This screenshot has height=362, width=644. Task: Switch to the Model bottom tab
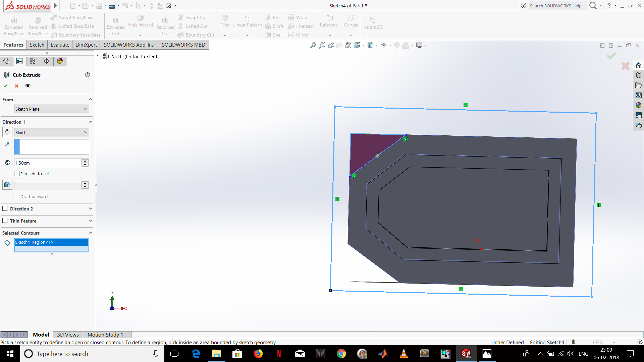41,335
